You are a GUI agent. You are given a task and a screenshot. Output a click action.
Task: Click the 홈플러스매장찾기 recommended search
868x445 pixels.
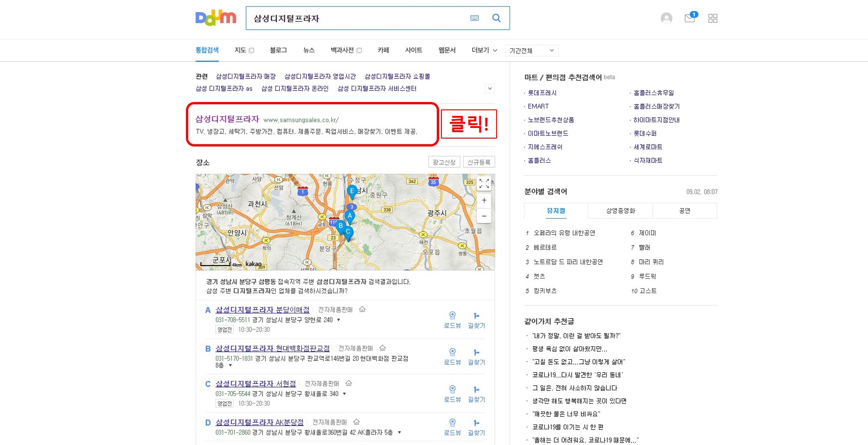[x=657, y=106]
